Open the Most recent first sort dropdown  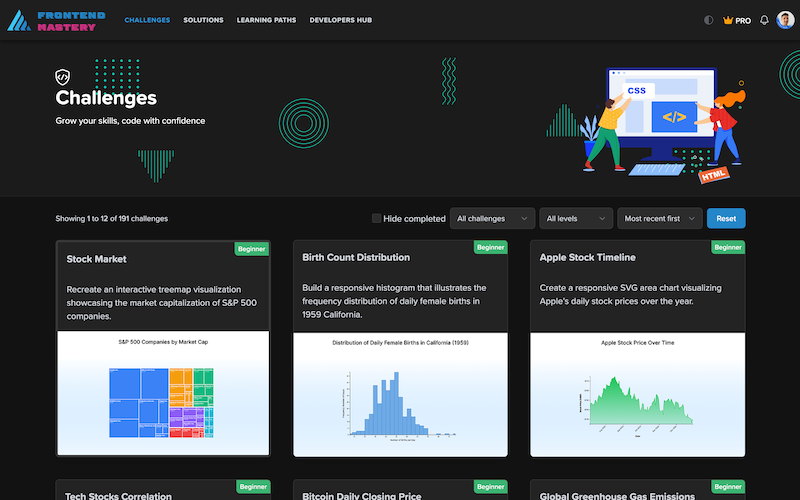pyautogui.click(x=659, y=218)
